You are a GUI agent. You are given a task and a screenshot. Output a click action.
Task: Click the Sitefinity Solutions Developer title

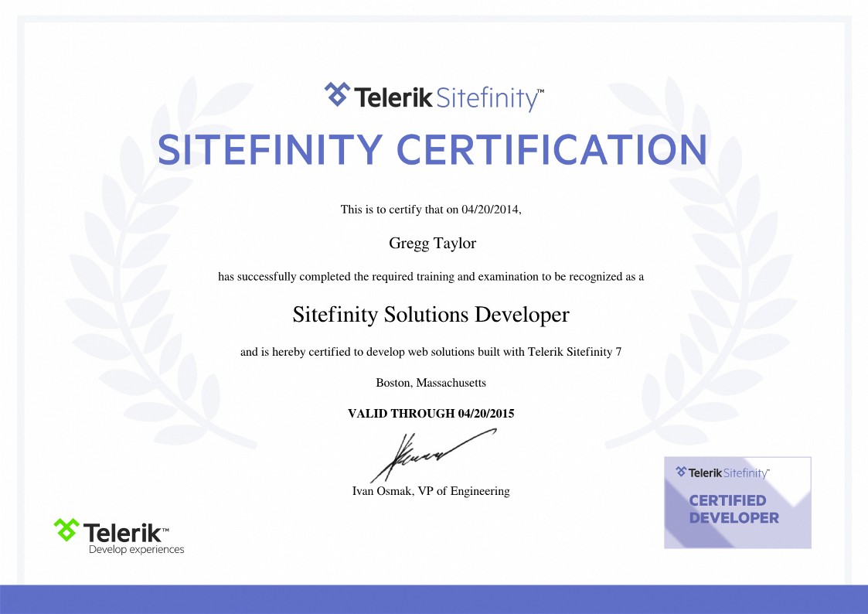431,315
